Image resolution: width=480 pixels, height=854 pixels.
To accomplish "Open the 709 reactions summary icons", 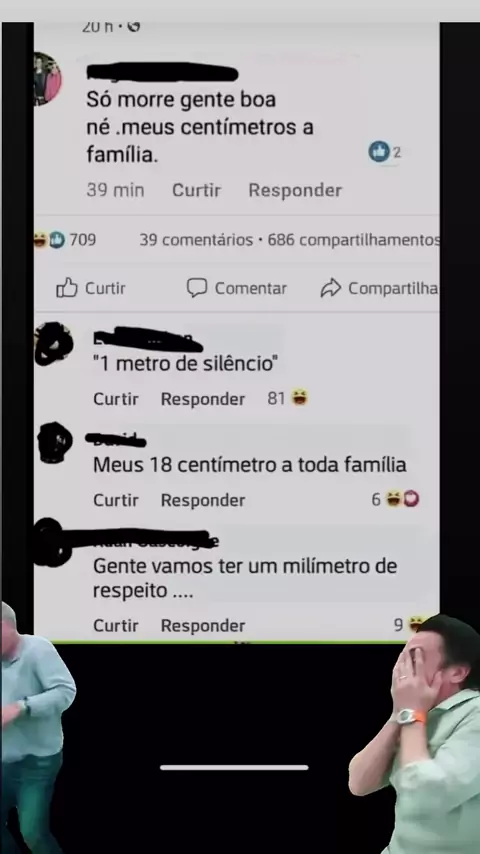I will click(x=50, y=240).
